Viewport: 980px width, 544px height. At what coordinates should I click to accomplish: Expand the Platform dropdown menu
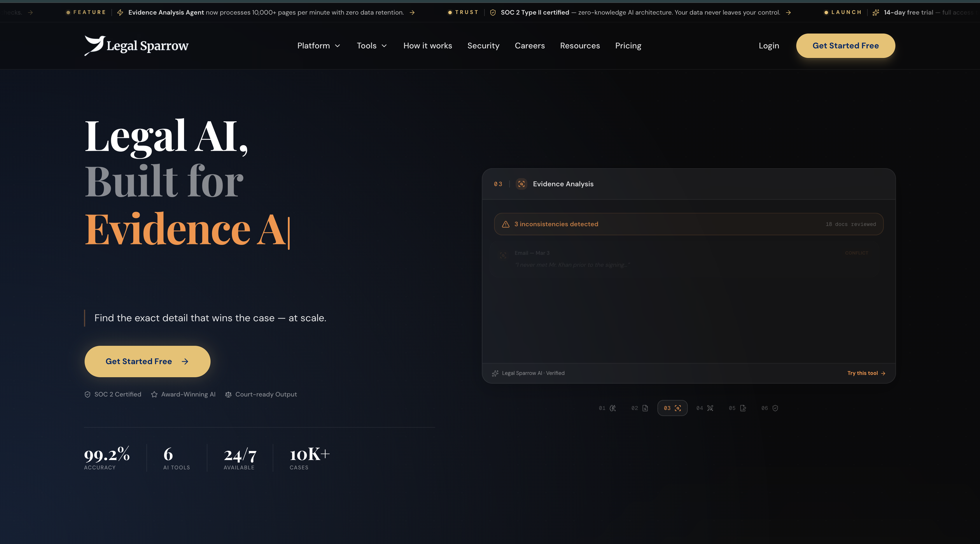(x=318, y=45)
